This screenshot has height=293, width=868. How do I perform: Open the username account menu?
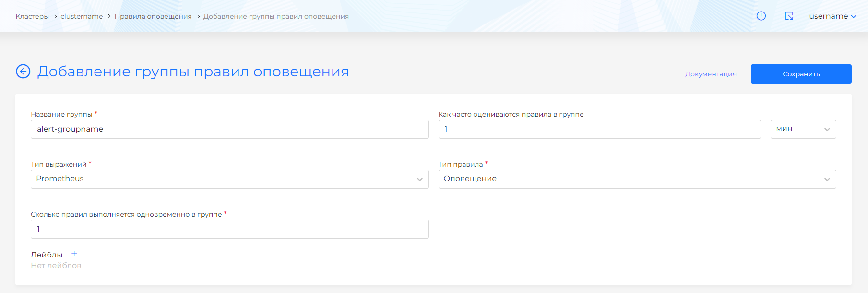[832, 16]
